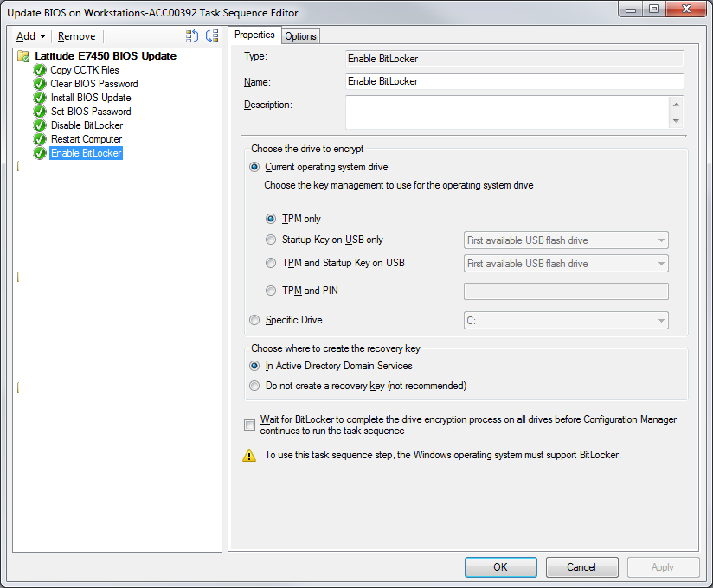Click the checkmark icon on Install BIOS Update
713x588 pixels.
coord(39,98)
